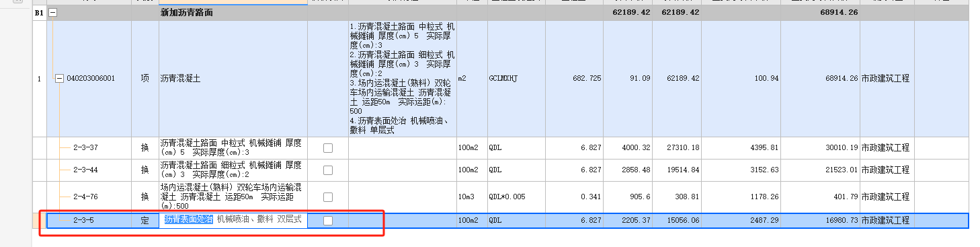The height and width of the screenshot is (247, 980).
Task: Select quota code 2-3-5
Action: pos(83,220)
